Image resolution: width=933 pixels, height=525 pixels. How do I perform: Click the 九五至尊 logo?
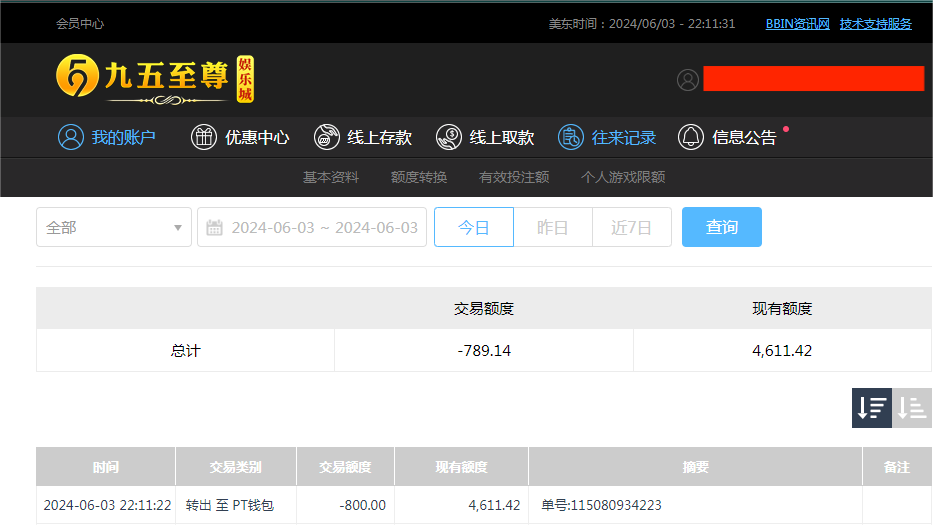155,79
